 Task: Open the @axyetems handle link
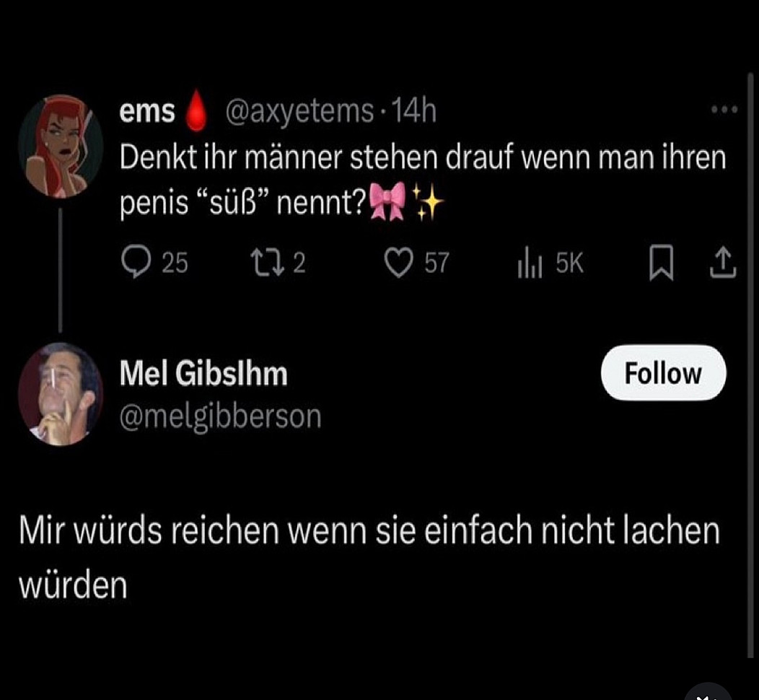299,111
